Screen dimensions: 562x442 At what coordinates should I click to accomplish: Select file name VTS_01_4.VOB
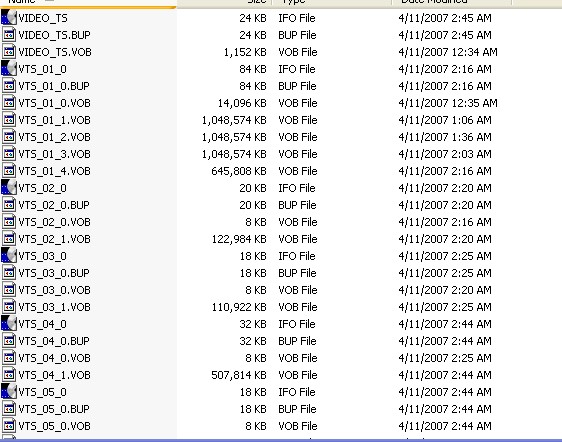click(x=54, y=171)
